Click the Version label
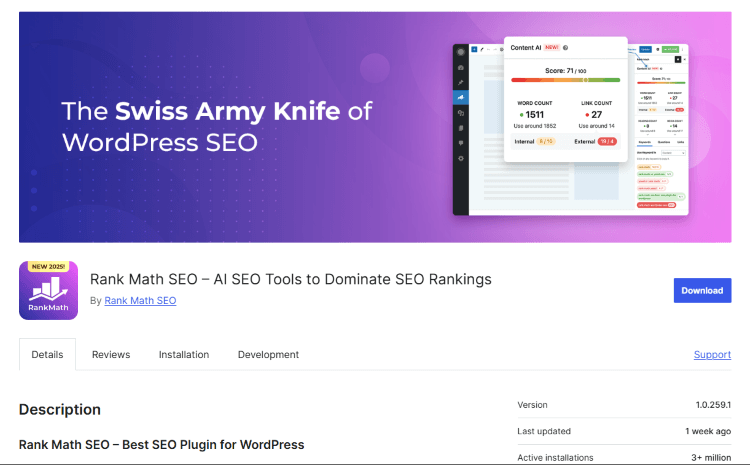Viewport: 750px width, 465px height. (x=532, y=405)
